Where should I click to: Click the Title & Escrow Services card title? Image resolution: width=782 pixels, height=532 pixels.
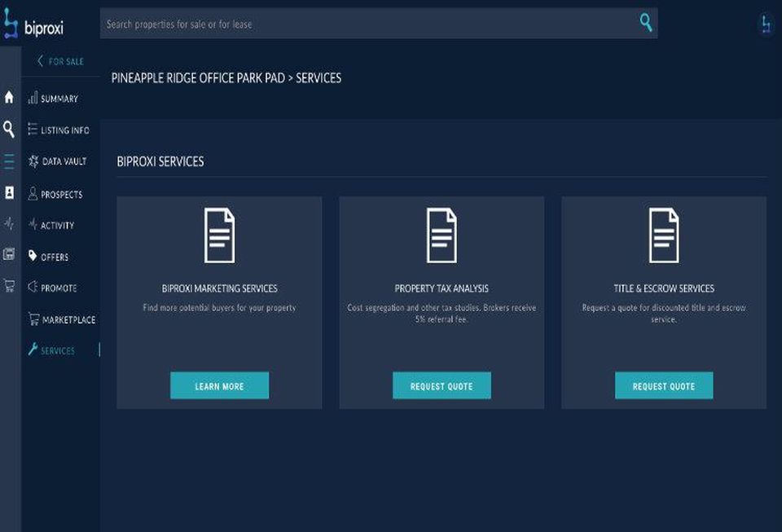pyautogui.click(x=664, y=288)
